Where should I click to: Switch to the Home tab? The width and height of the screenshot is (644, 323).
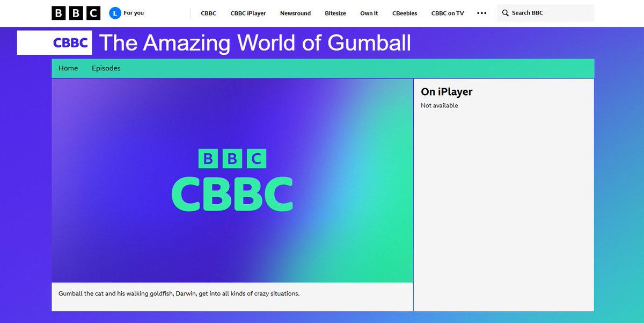68,68
